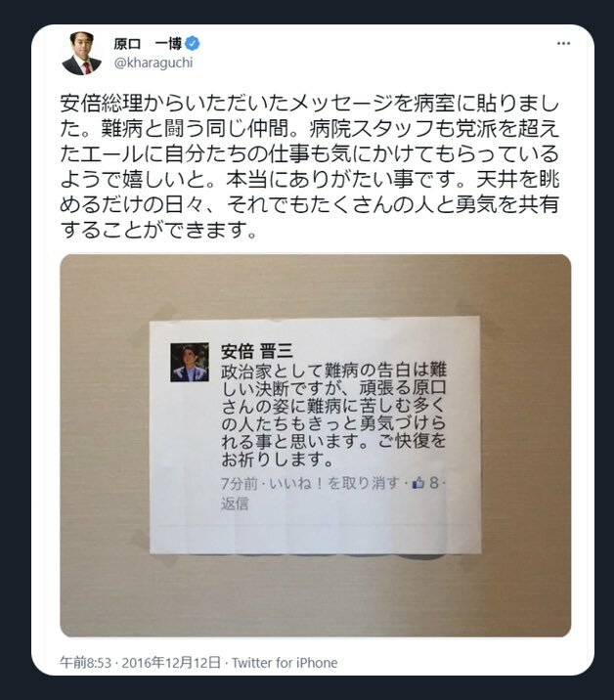Click the blue thumbs-up like icon
This screenshot has width=614, height=700.
417,483
